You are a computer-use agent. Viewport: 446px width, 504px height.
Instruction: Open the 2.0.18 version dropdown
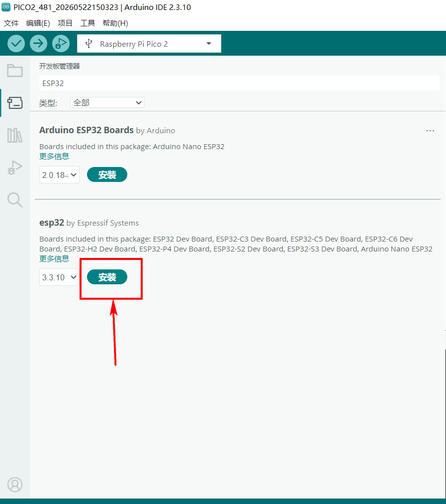59,175
